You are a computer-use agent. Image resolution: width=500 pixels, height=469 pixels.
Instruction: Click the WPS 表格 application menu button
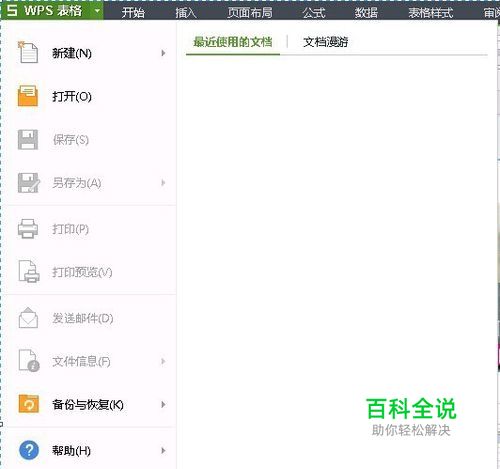[53, 10]
